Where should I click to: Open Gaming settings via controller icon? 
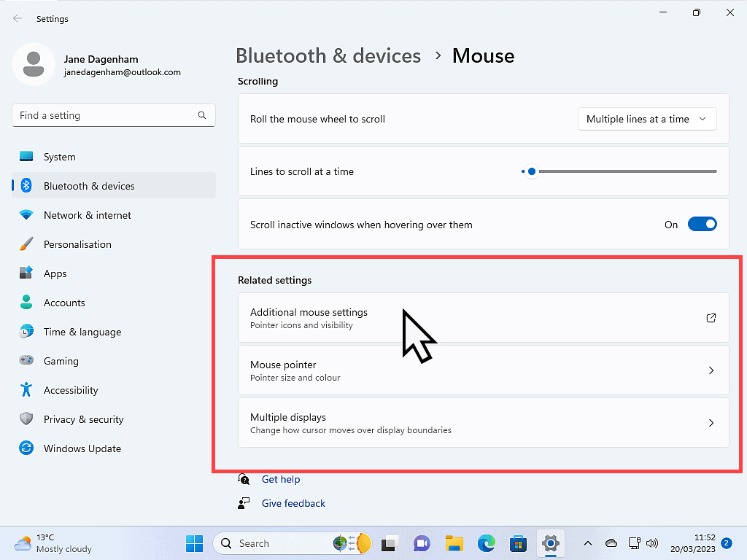(x=26, y=361)
